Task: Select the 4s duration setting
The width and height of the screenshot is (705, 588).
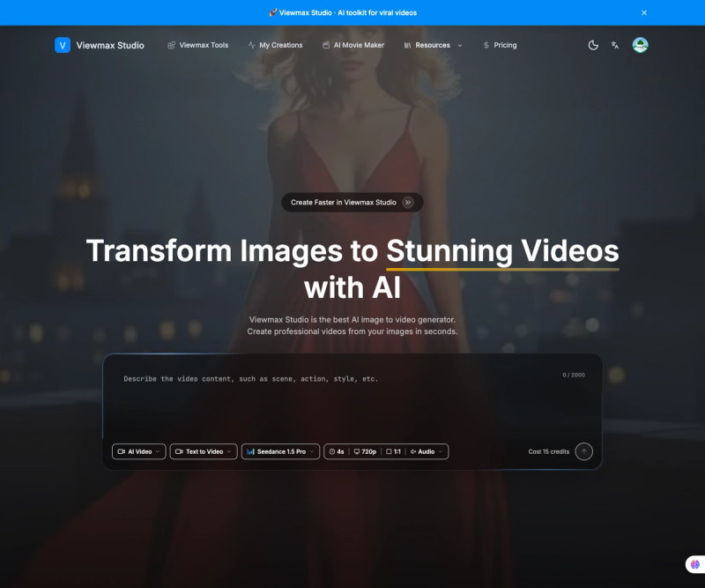Action: pyautogui.click(x=336, y=451)
